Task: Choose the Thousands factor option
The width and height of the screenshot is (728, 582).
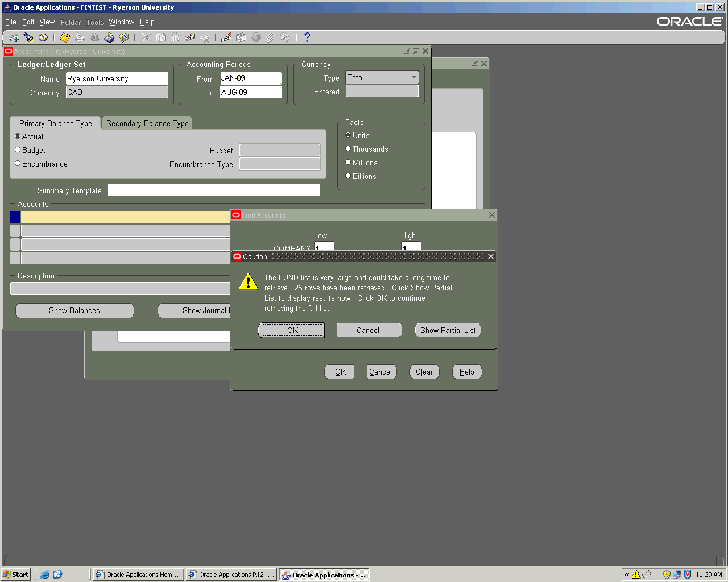Action: point(348,149)
